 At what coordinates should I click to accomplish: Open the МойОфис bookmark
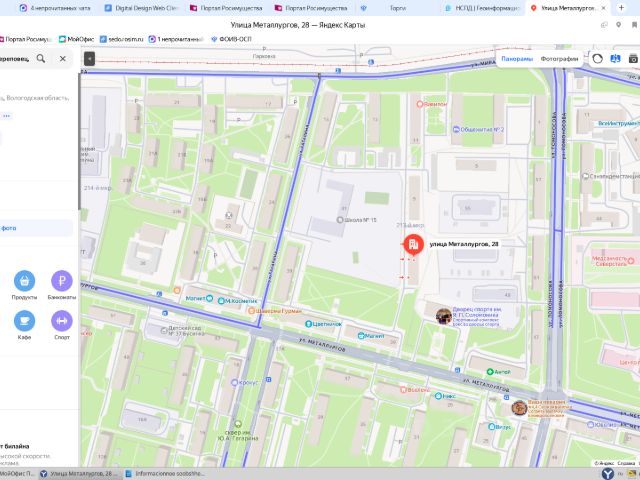pos(76,39)
